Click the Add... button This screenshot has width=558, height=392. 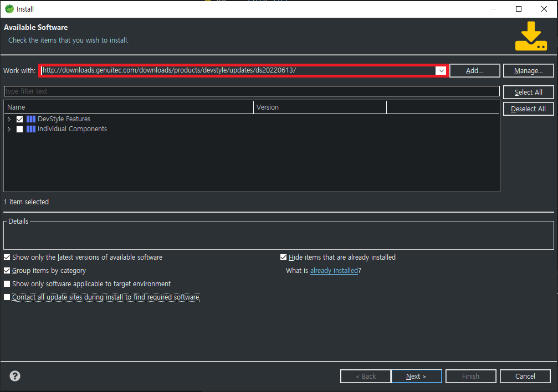click(x=475, y=70)
